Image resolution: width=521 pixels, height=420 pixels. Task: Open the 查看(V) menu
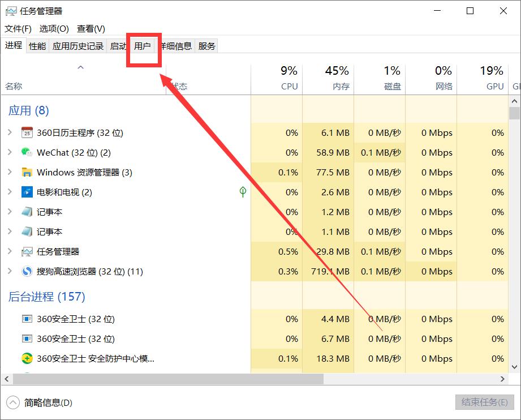pyautogui.click(x=91, y=28)
